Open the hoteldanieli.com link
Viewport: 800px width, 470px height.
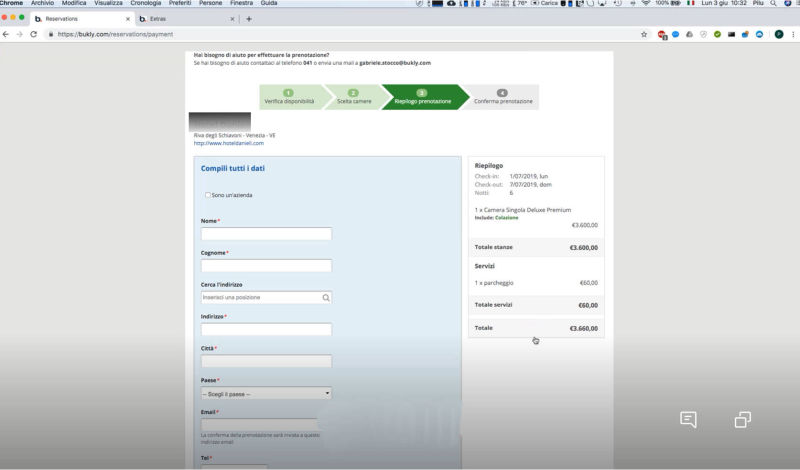point(228,143)
